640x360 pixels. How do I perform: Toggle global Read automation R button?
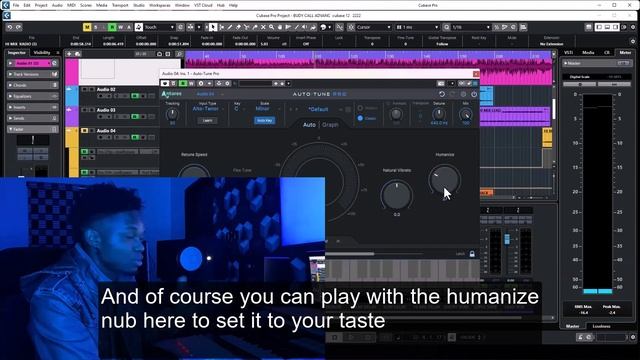coord(112,27)
